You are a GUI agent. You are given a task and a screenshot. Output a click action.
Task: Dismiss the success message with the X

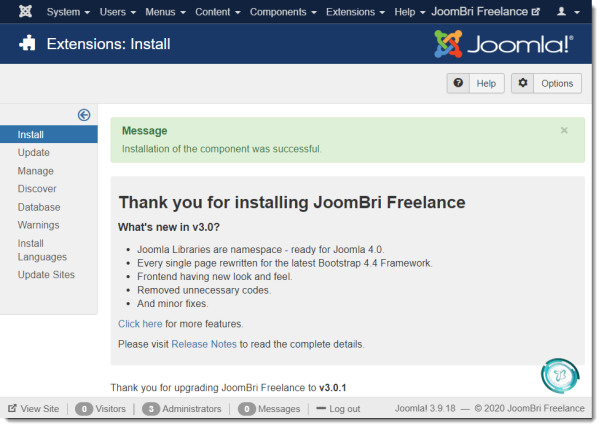pyautogui.click(x=564, y=130)
